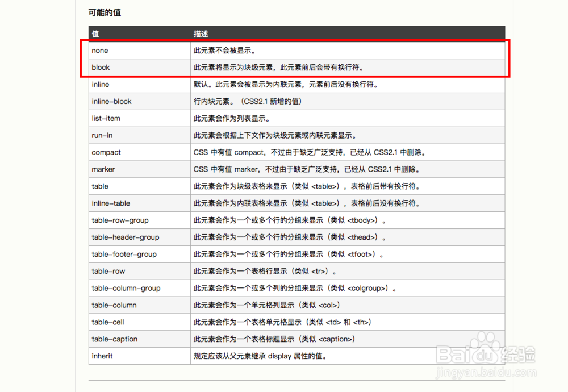
Task: Select the 'table-cell' value cell
Action: click(x=140, y=323)
